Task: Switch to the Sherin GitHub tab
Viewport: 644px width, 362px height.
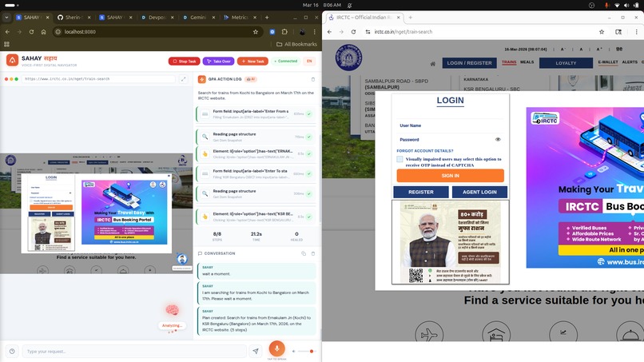Action: pyautogui.click(x=74, y=18)
